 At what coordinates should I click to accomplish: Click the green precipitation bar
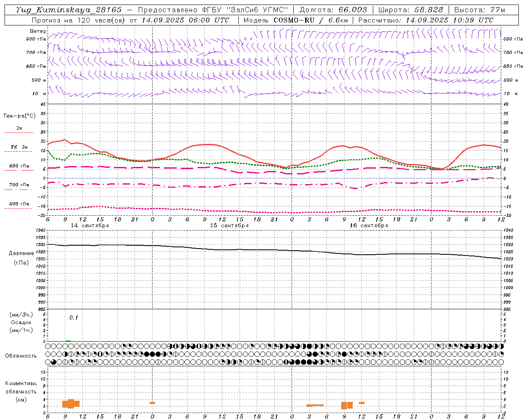(x=68, y=341)
